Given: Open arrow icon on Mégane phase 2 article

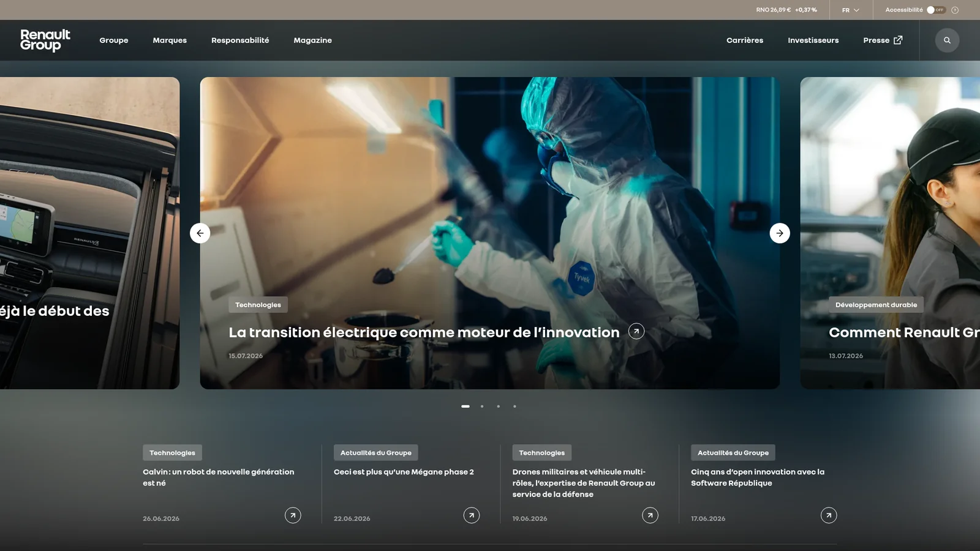Looking at the screenshot, I should [x=472, y=515].
